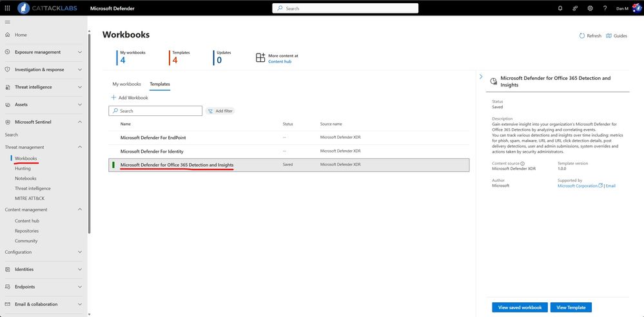Open Sentinel Search in the sidebar

pyautogui.click(x=12, y=135)
